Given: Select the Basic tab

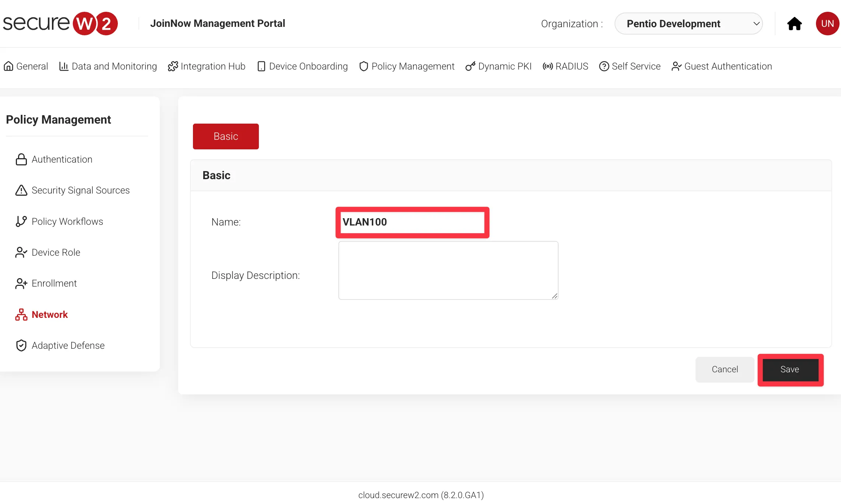Looking at the screenshot, I should click(226, 136).
